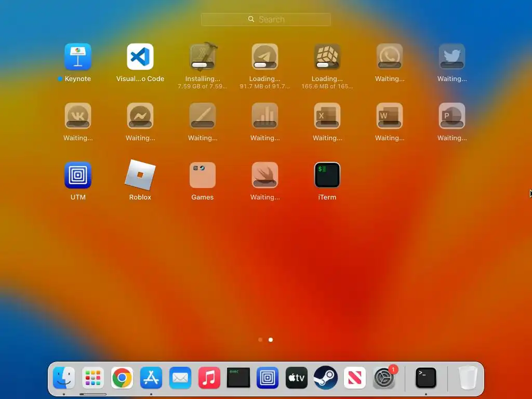Open System Settings from the Dock
Image resolution: width=532 pixels, height=399 pixels.
click(x=384, y=378)
